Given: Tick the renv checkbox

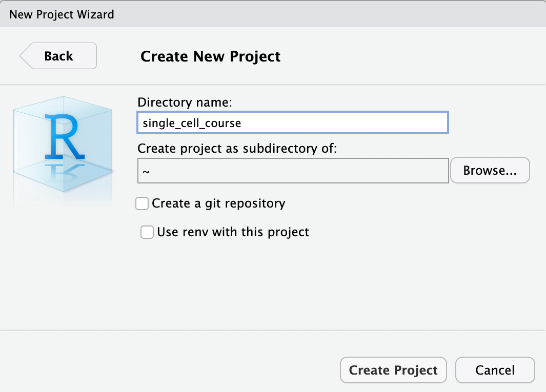Looking at the screenshot, I should pyautogui.click(x=147, y=232).
